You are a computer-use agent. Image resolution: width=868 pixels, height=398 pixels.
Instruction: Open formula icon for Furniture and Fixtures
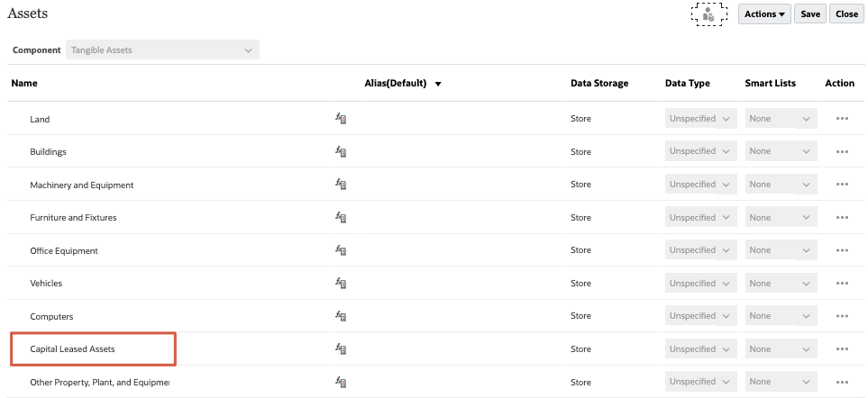click(341, 217)
